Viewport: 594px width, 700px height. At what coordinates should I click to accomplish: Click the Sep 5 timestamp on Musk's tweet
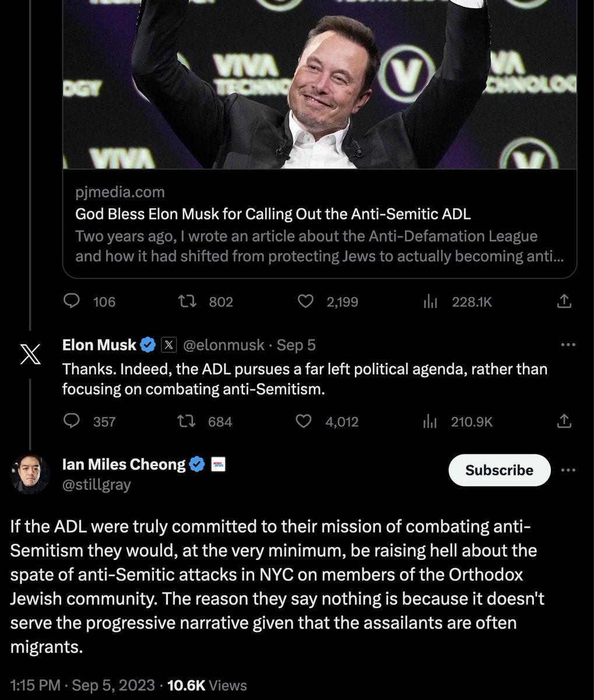coord(296,345)
